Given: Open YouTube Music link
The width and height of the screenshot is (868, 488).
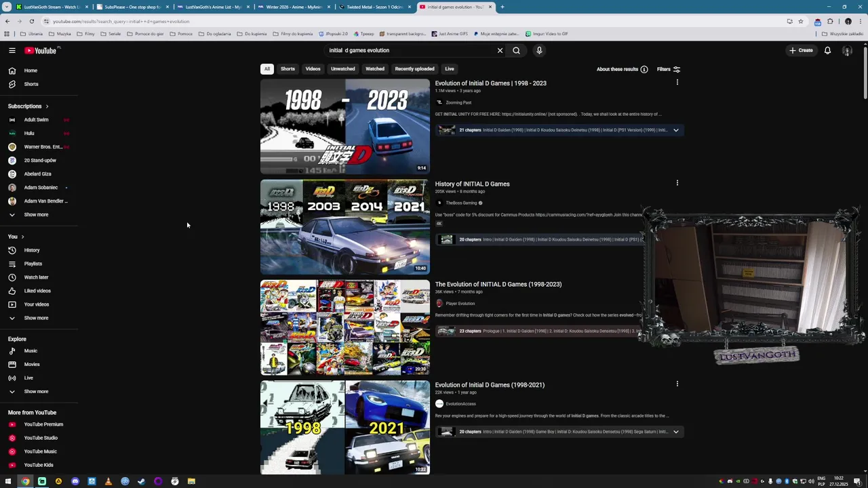Looking at the screenshot, I should tap(40, 451).
